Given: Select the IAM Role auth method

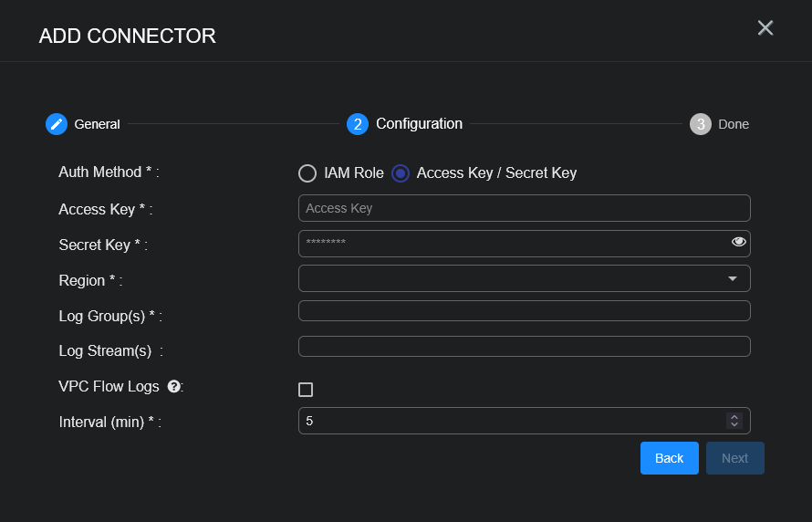Looking at the screenshot, I should [307, 173].
